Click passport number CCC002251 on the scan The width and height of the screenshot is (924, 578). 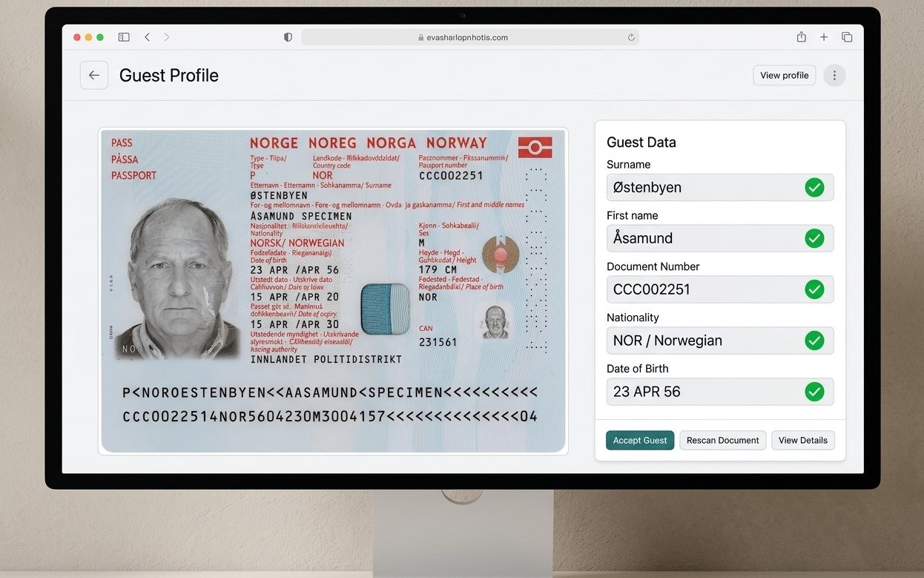point(451,176)
